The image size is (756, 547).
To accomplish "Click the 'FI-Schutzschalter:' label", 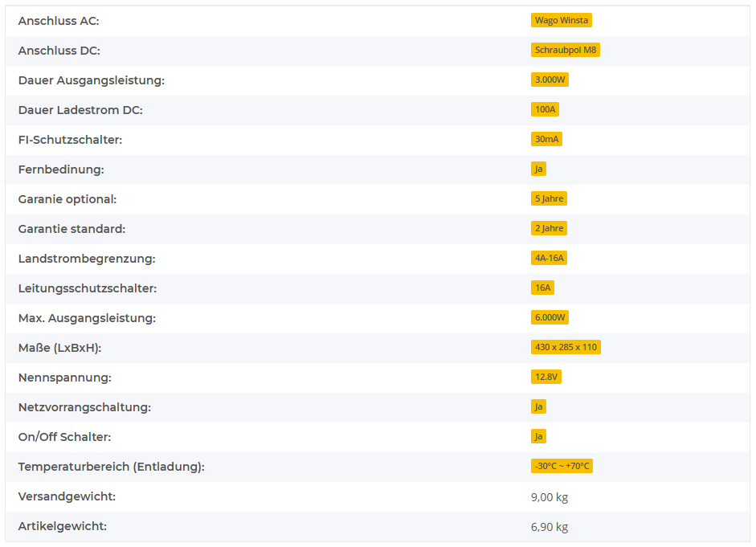I will point(71,140).
